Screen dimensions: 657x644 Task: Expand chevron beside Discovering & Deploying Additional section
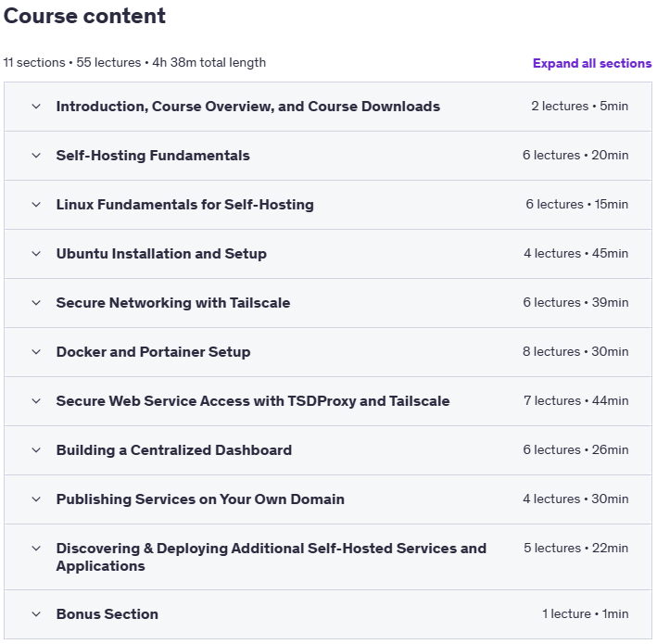click(x=36, y=548)
